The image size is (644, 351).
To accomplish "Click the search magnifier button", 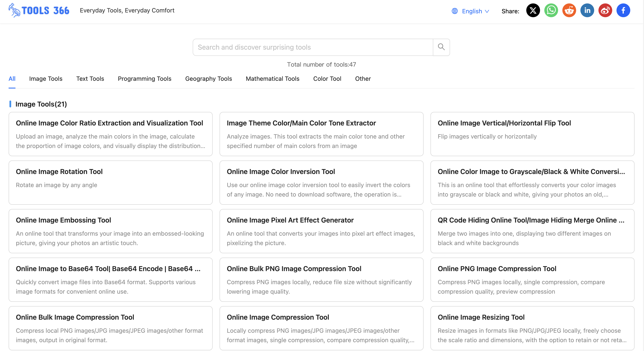I will click(x=441, y=47).
